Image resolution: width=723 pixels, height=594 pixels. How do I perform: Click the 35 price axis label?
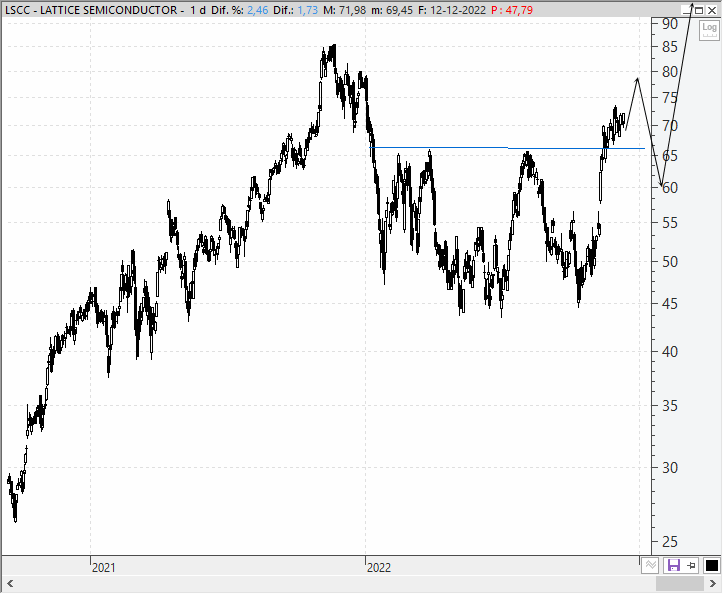[670, 406]
